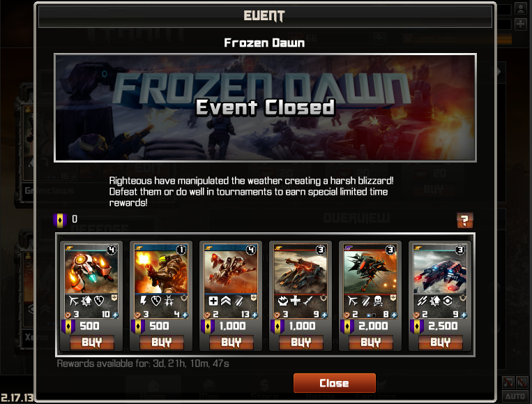Buy the 500 armored soldier card
532x404 pixels.
(x=162, y=342)
